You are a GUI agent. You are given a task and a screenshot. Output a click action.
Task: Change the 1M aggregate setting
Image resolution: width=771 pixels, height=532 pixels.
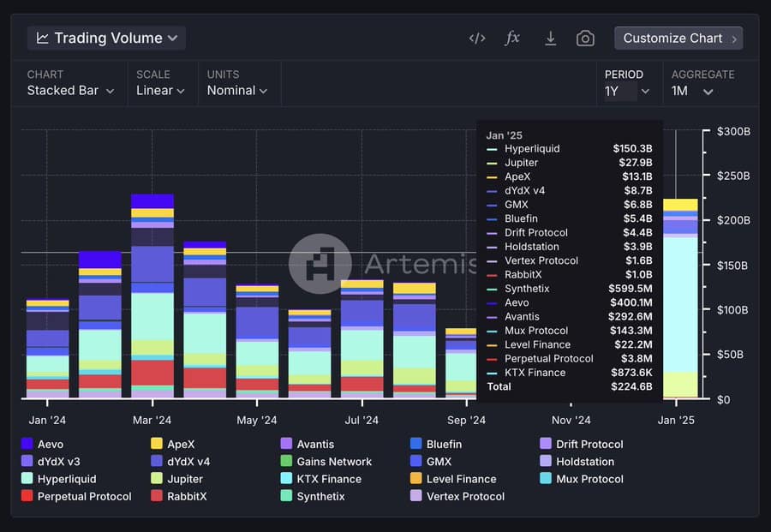click(692, 91)
